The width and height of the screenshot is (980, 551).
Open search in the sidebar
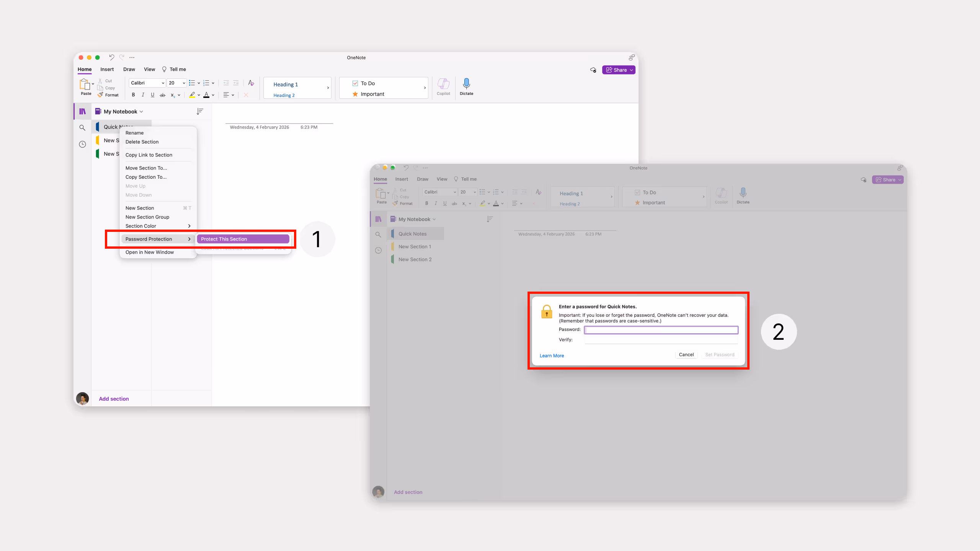[x=82, y=127]
